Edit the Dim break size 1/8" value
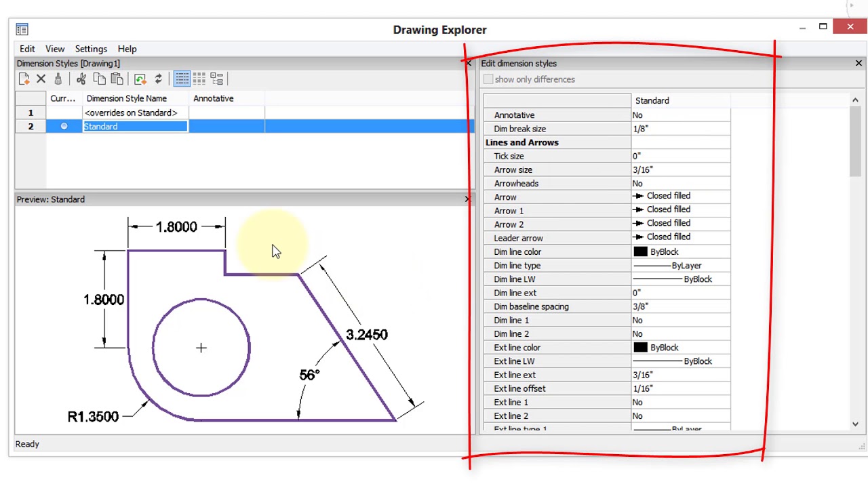The height and width of the screenshot is (488, 868). (681, 129)
